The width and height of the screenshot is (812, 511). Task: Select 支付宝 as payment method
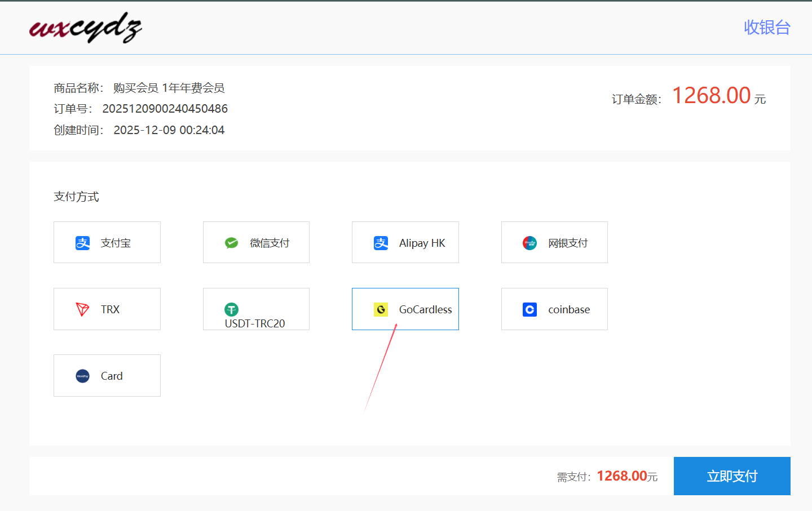(116, 243)
